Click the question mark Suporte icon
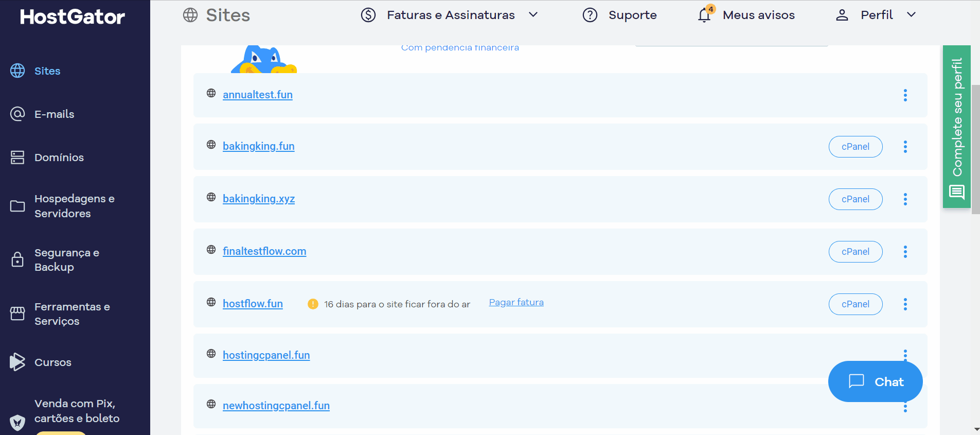980x435 pixels. [x=590, y=15]
